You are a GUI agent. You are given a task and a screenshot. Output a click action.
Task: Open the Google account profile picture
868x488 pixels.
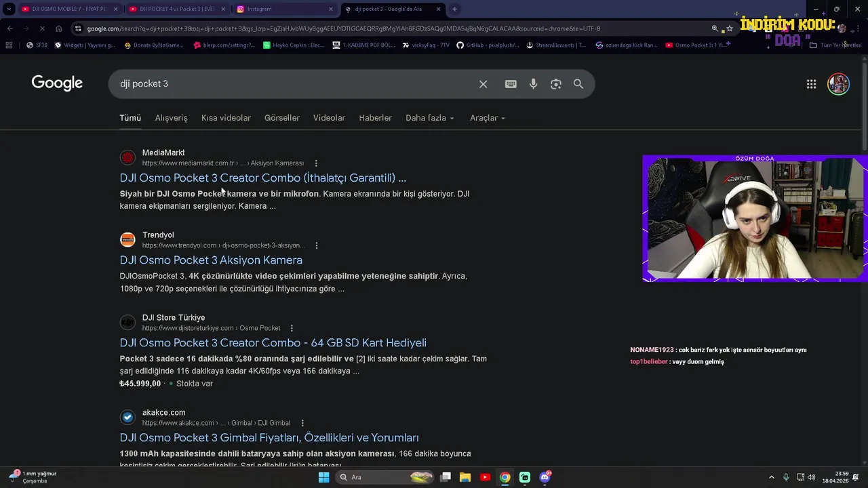[x=838, y=84]
